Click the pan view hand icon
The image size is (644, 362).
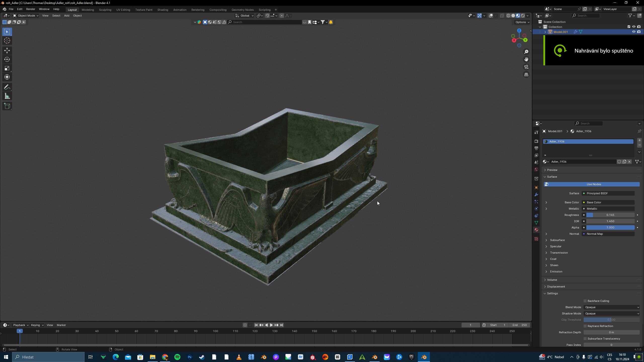[526, 59]
